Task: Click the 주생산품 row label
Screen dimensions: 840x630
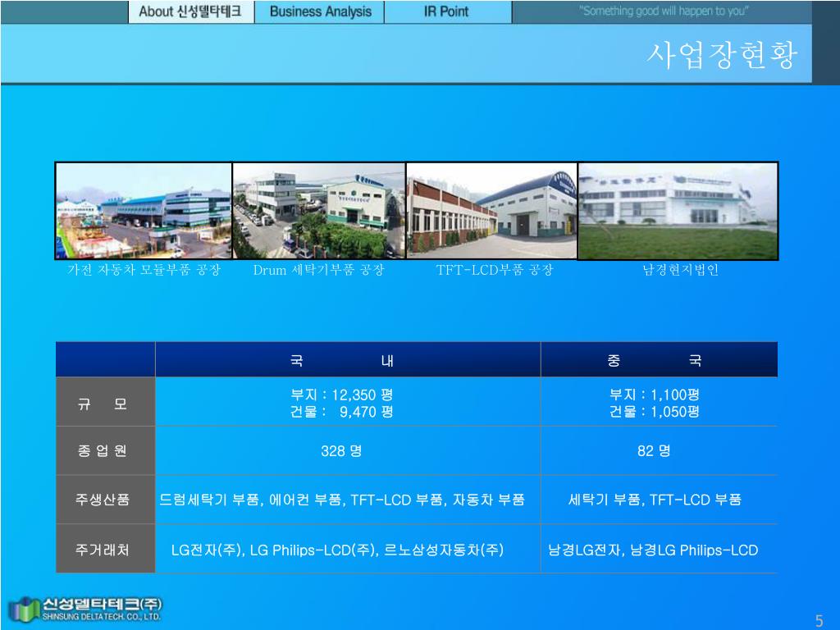Action: click(106, 500)
